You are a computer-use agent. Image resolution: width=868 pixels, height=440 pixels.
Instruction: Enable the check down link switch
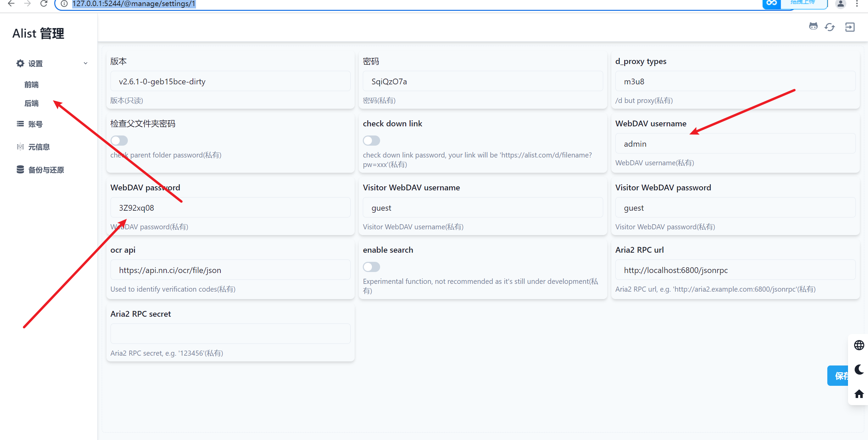click(371, 140)
